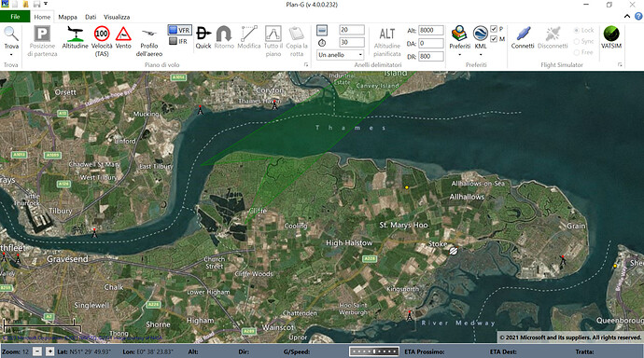
Task: Click Connetti to connect flight simulator
Action: 523,37
